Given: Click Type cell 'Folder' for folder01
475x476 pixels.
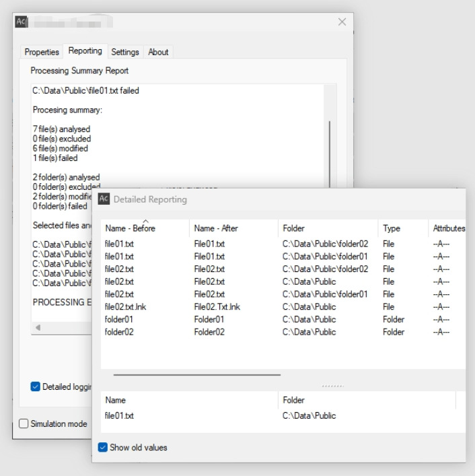Looking at the screenshot, I should [394, 319].
